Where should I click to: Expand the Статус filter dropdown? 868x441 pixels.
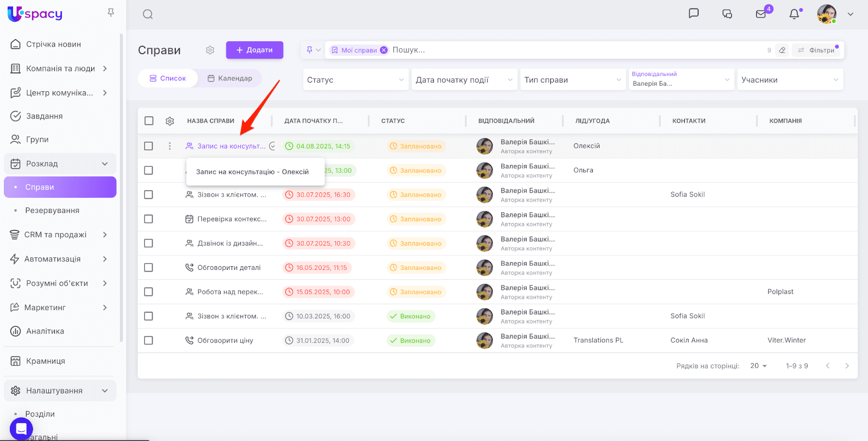point(355,80)
